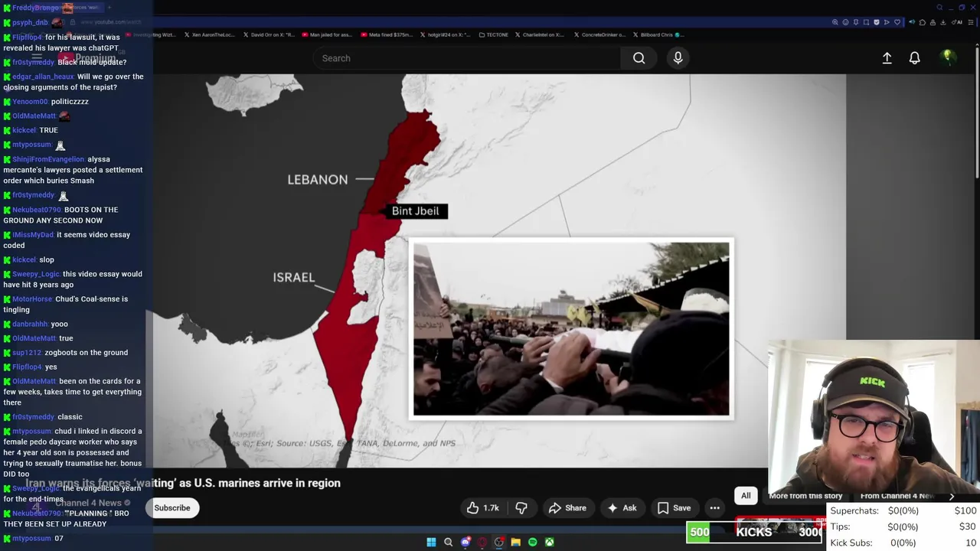The width and height of the screenshot is (980, 551).
Task: Open Windows taskbar search
Action: 448,542
